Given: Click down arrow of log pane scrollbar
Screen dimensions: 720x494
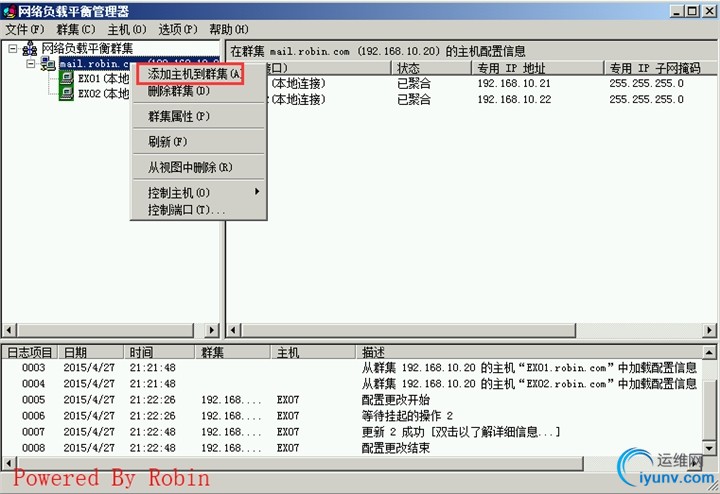Looking at the screenshot, I should 709,448.
